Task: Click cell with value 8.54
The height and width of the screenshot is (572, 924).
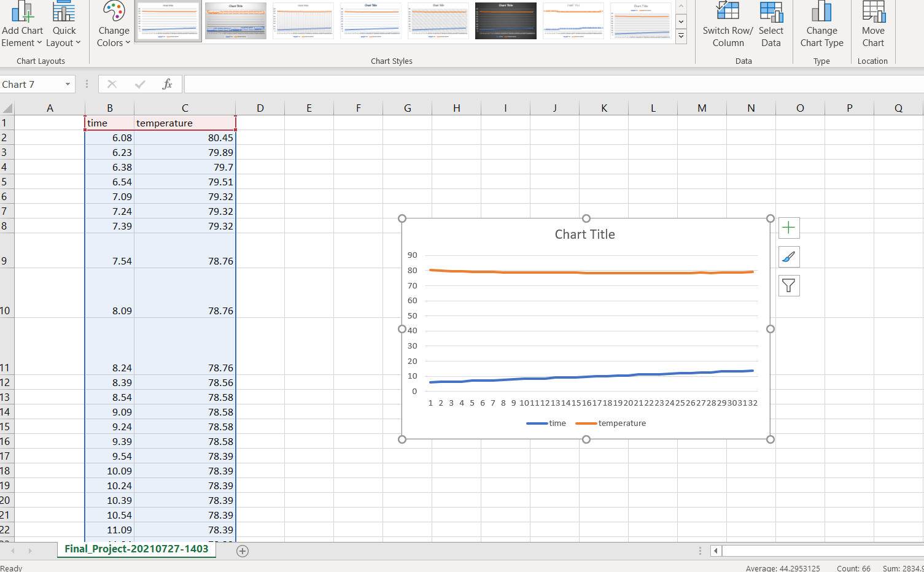Action: pyautogui.click(x=110, y=397)
